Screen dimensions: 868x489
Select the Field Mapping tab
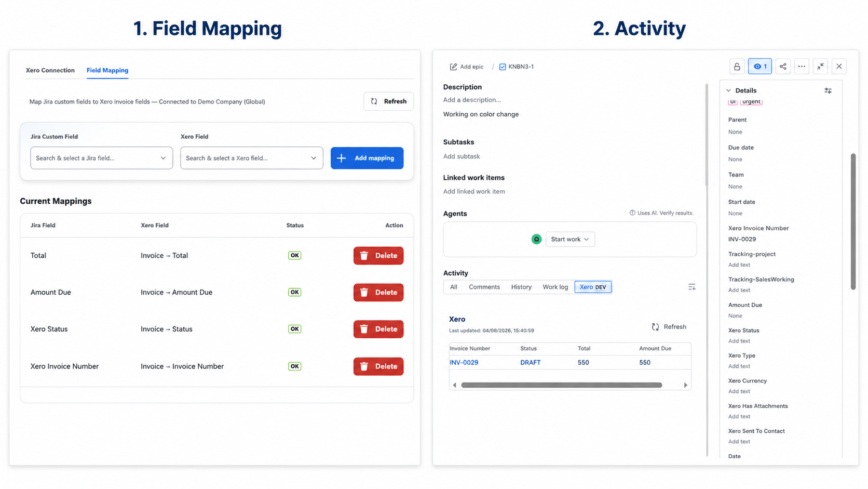coord(107,70)
